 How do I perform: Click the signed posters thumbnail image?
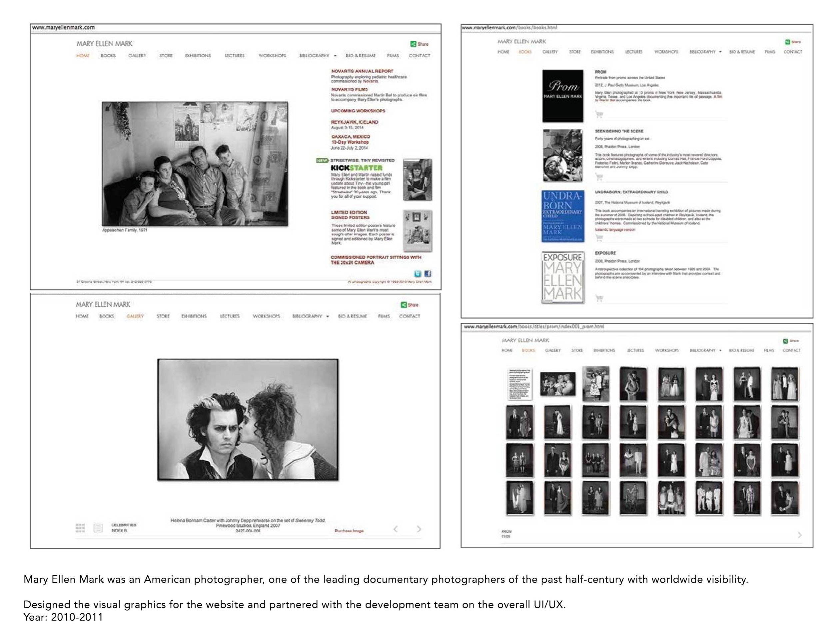coord(417,230)
